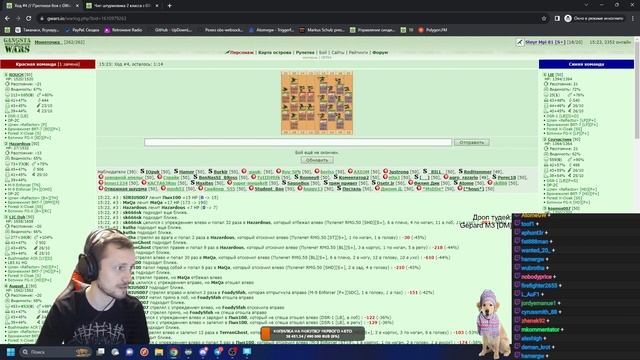Click the battle map thumbnail

317,102
